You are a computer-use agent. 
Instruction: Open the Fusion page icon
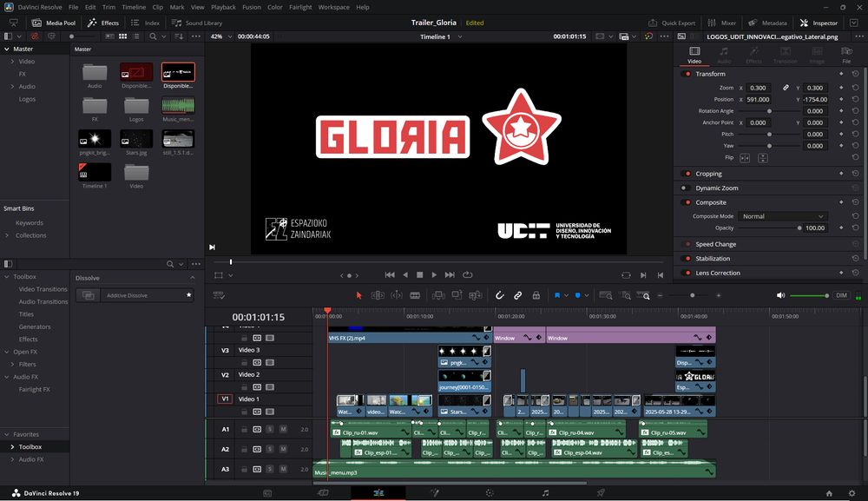[x=435, y=492]
